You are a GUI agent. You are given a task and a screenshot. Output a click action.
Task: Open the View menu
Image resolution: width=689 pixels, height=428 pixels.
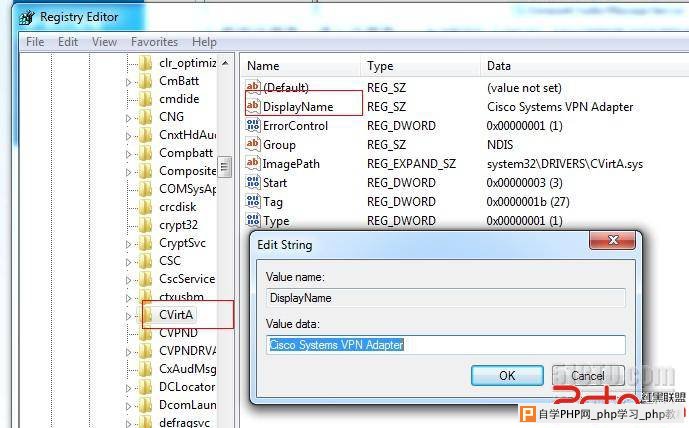point(104,42)
